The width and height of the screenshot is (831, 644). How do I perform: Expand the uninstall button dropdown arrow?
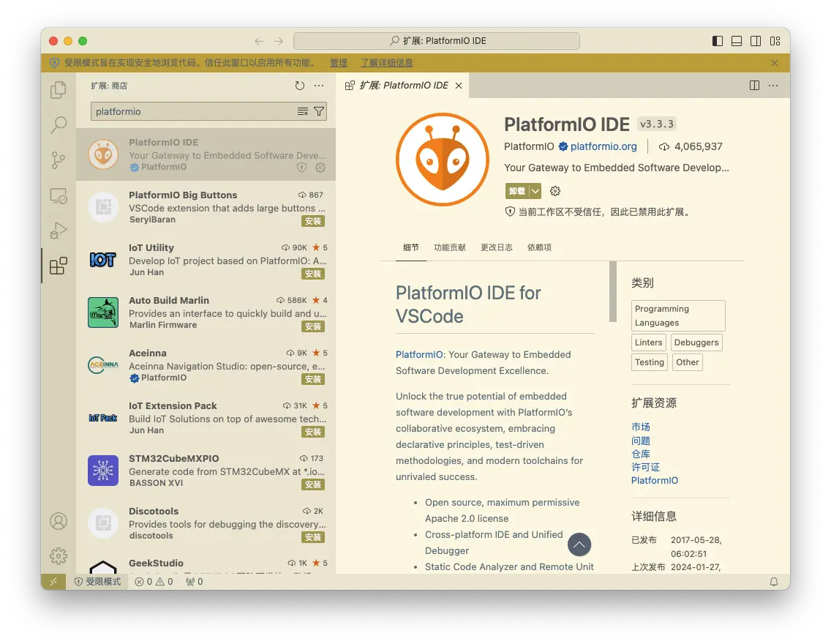(535, 191)
